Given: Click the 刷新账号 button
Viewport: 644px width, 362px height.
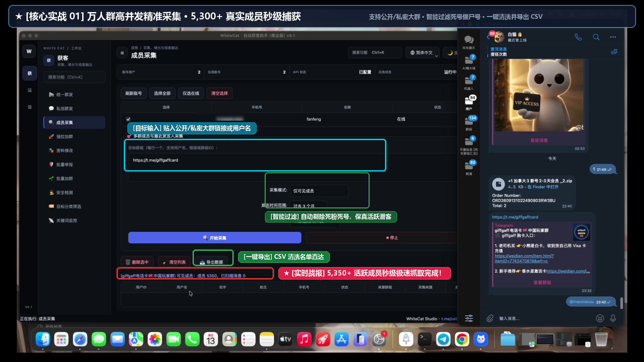Looking at the screenshot, I should click(x=133, y=93).
